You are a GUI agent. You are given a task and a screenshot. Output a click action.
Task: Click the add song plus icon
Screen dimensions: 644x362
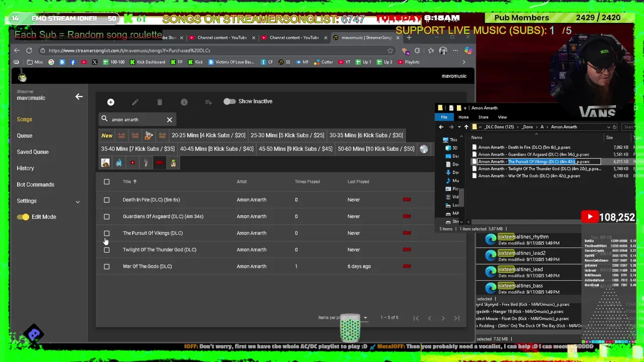[x=111, y=102]
